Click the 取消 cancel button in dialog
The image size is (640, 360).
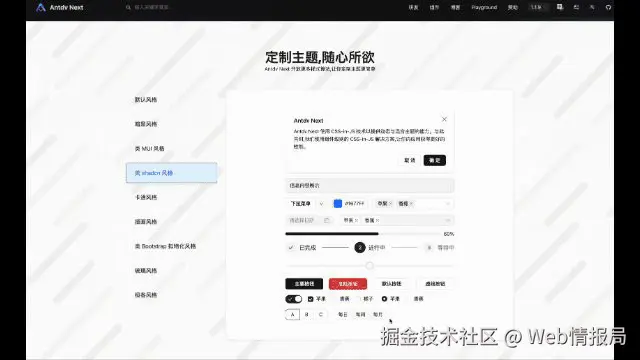pyautogui.click(x=409, y=160)
